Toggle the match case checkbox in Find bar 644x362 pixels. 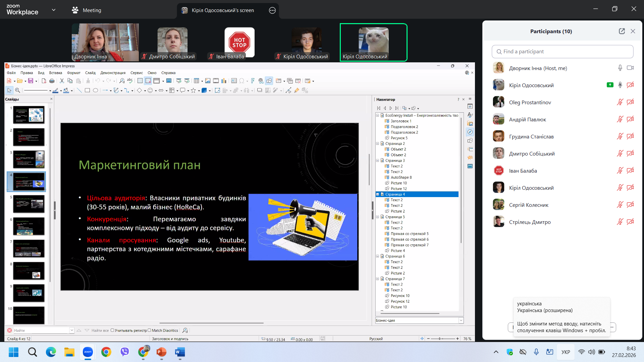click(x=112, y=330)
